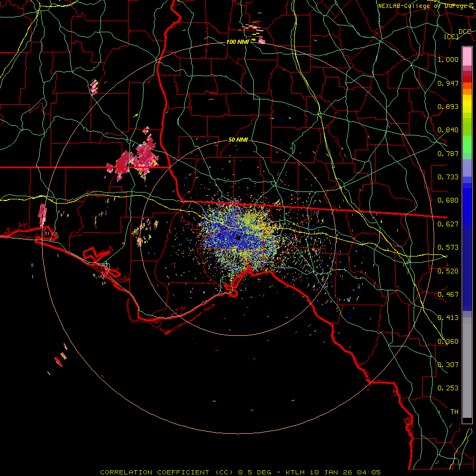Select the 0.253 scale value
The width and height of the screenshot is (476, 476).
tap(448, 388)
